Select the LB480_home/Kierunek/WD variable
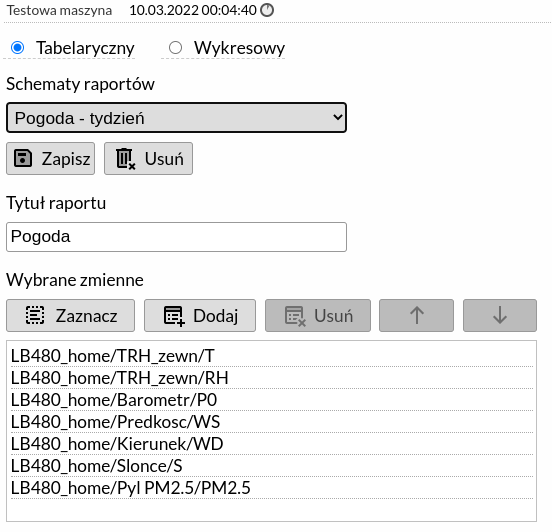 272,444
